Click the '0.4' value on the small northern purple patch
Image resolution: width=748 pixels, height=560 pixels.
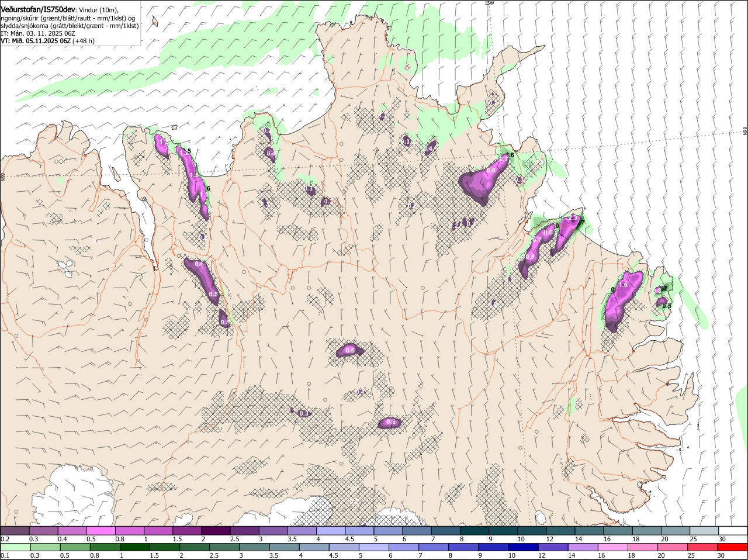(429, 150)
